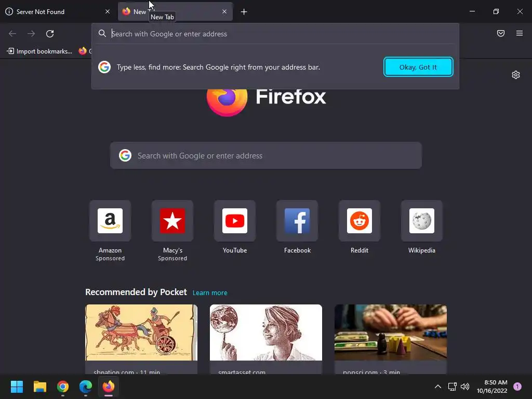Open the smartasset.com story thumbnail
This screenshot has width=532, height=399.
coord(266,332)
